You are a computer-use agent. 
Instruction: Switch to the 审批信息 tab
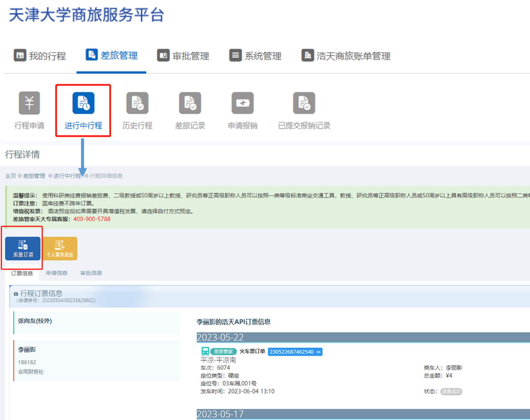pyautogui.click(x=91, y=273)
